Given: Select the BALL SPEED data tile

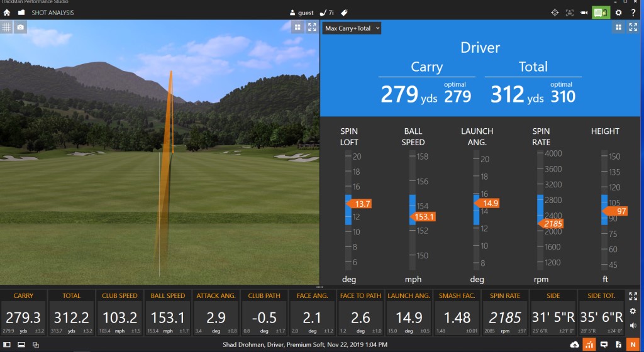Looking at the screenshot, I should point(167,313).
